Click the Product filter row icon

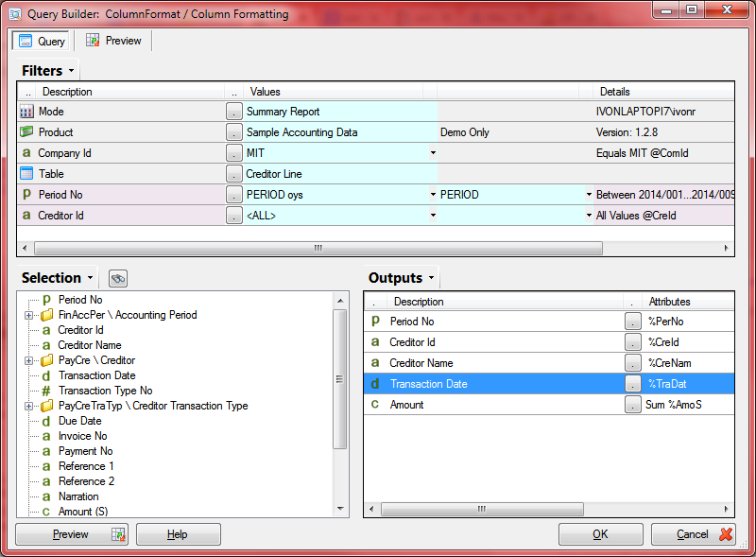tap(26, 131)
